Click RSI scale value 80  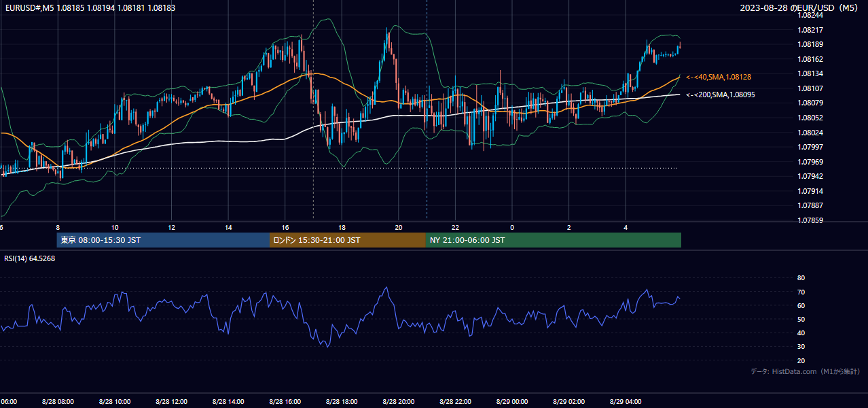click(801, 278)
